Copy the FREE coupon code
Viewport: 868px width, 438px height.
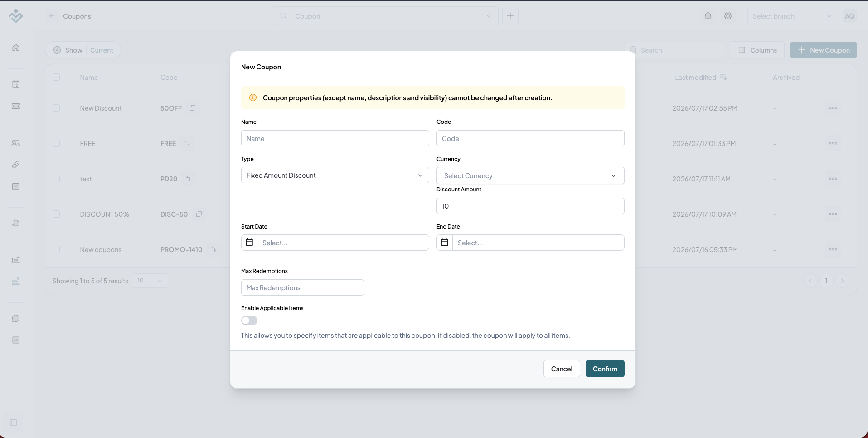point(187,143)
